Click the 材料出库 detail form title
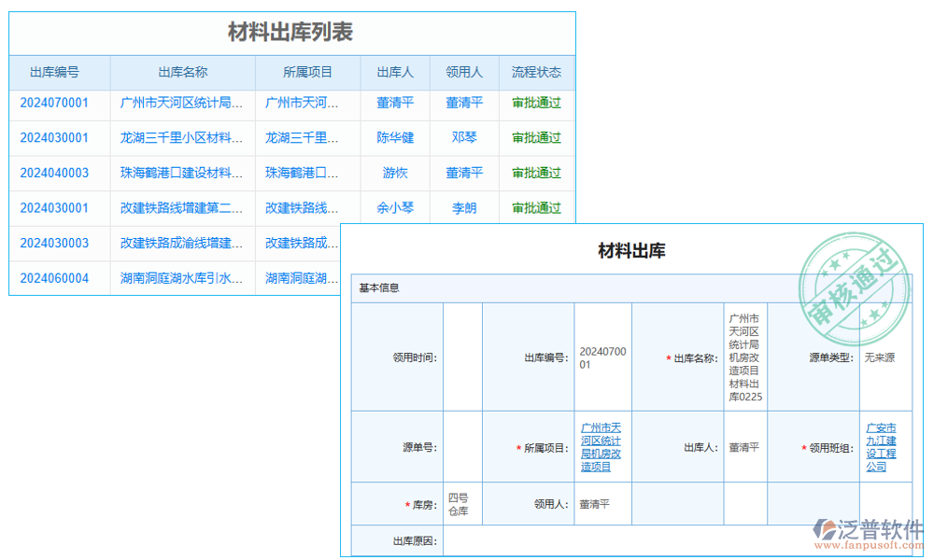934x560 pixels. pos(632,250)
